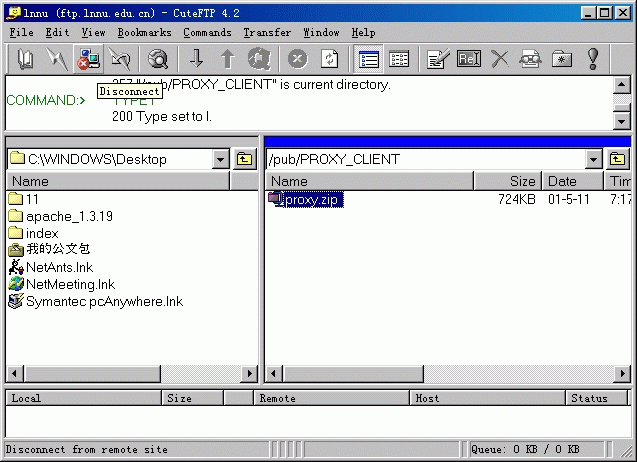Screen dimensions: 637x462
Task: Select NetMeeting.lnk shortcut
Action: pos(62,284)
